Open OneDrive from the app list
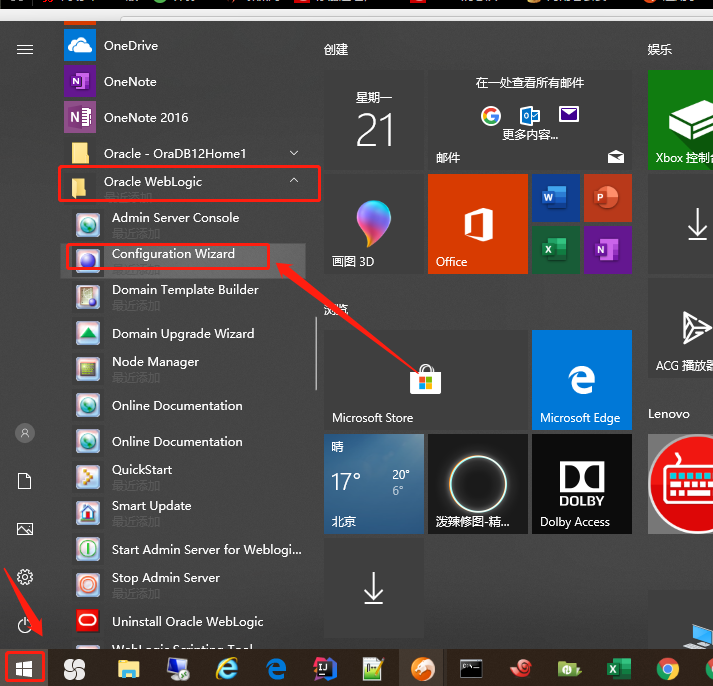The width and height of the screenshot is (713, 686). [182, 45]
